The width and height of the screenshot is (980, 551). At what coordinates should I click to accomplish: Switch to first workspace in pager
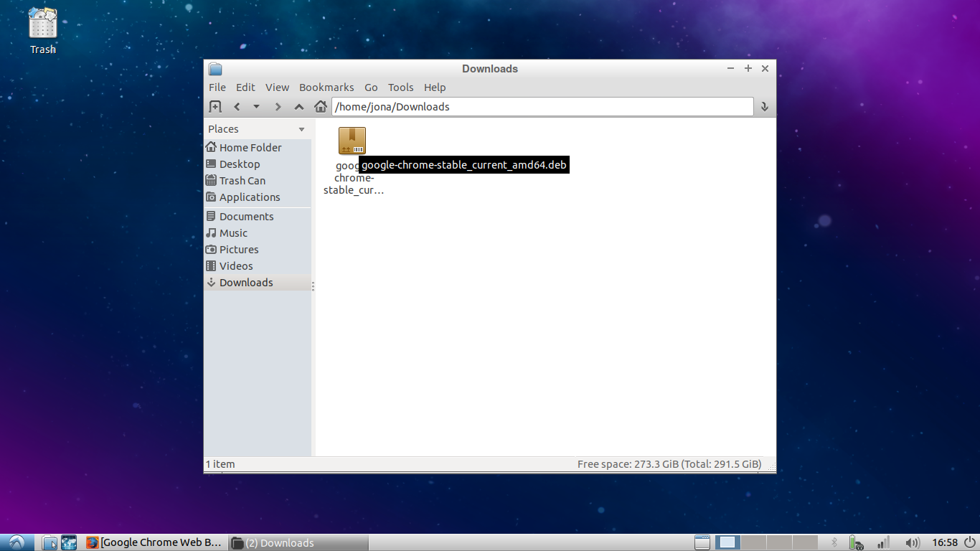point(727,542)
